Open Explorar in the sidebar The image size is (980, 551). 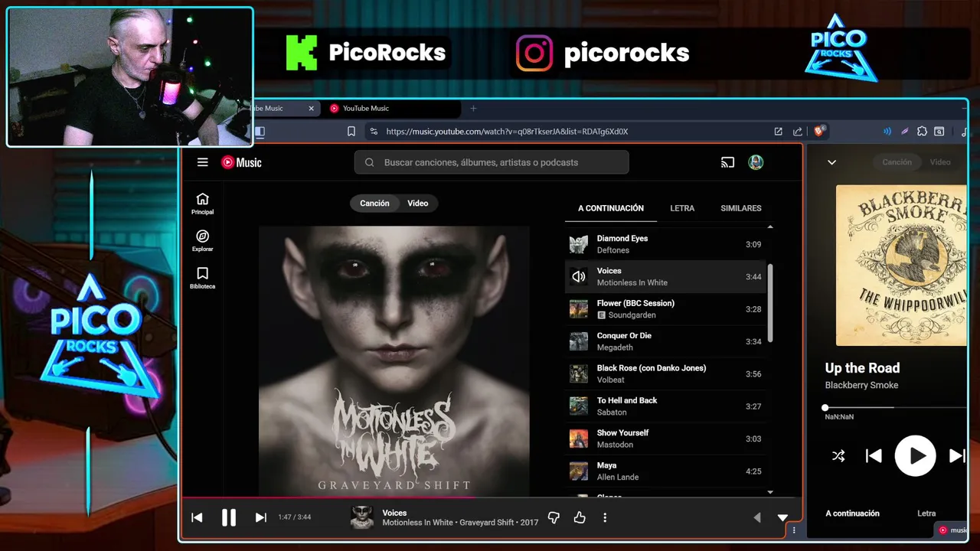click(203, 240)
